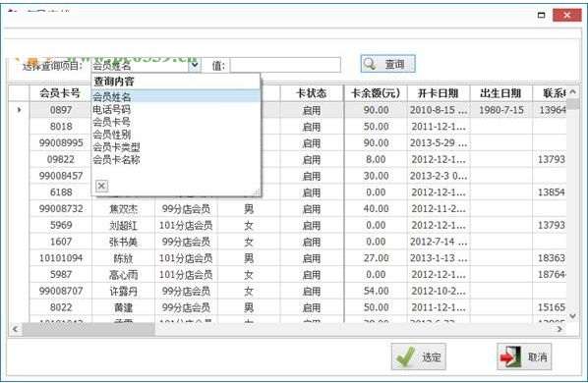This screenshot has width=588, height=383.
Task: Sort by 出生日期 column header
Action: click(x=501, y=93)
